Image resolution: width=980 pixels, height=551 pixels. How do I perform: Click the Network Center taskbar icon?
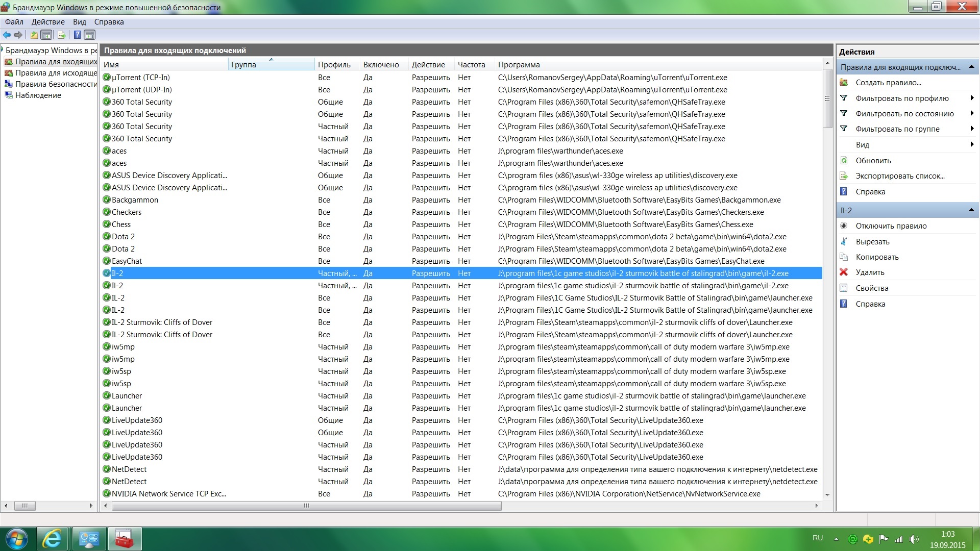tap(89, 539)
